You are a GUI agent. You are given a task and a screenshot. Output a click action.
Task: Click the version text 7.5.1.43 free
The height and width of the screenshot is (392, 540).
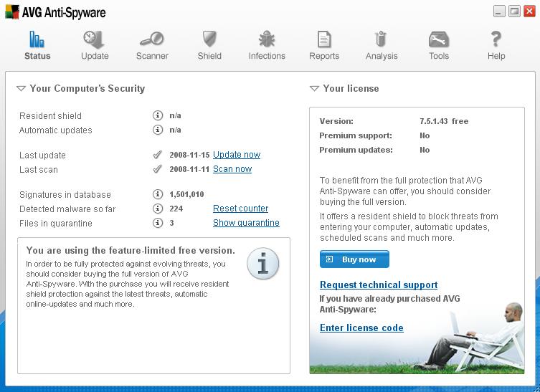point(444,121)
